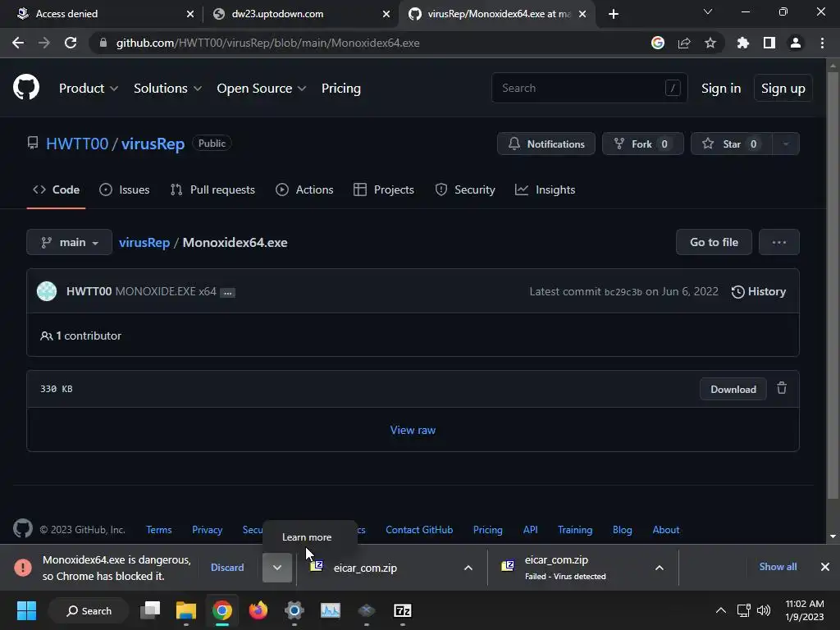840x630 pixels.
Task: Open the Training footer link
Action: tap(575, 530)
